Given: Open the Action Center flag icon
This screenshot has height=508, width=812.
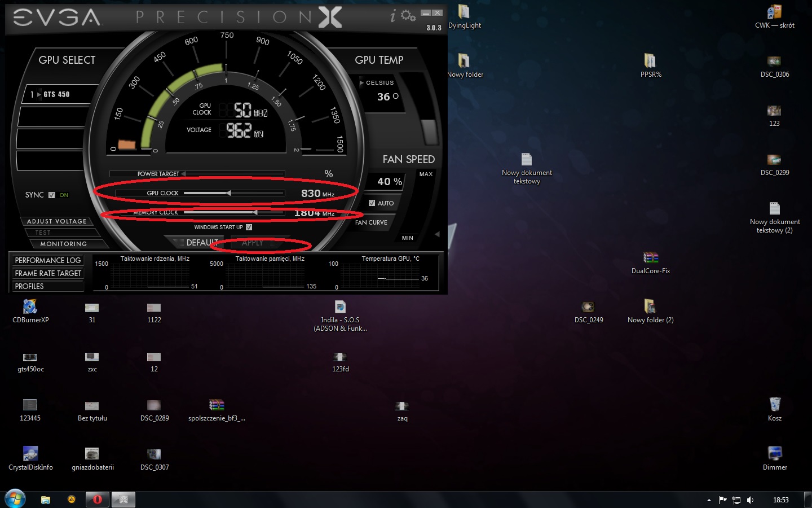Looking at the screenshot, I should point(722,500).
